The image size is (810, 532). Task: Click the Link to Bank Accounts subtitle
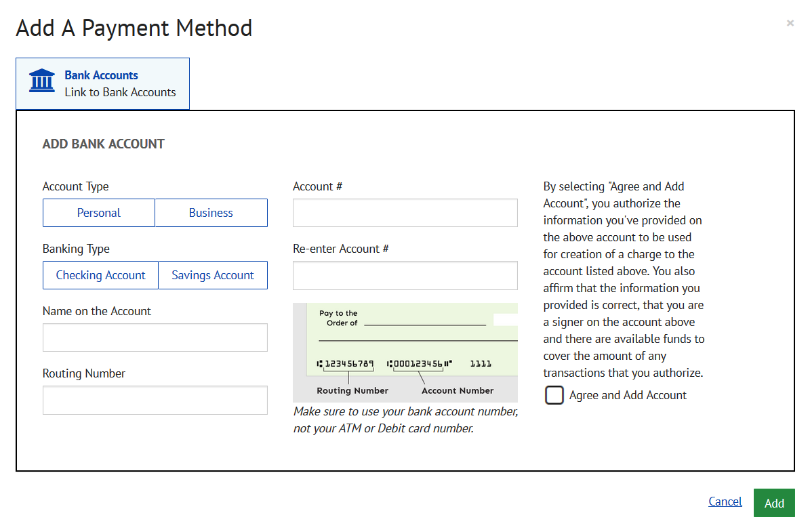121,92
